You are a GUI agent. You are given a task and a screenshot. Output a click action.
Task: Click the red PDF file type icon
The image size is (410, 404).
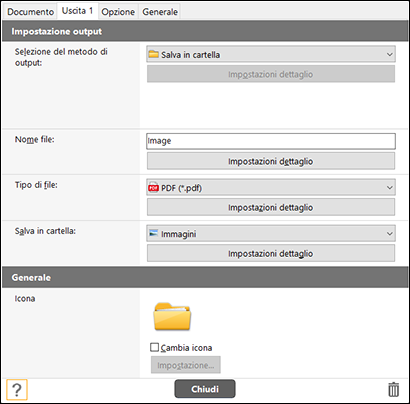pyautogui.click(x=153, y=188)
